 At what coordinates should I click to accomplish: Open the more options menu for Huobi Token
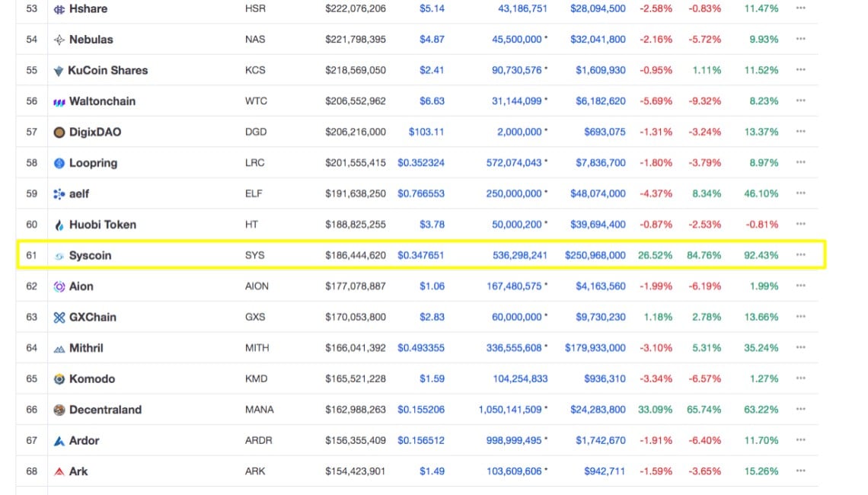coord(800,224)
